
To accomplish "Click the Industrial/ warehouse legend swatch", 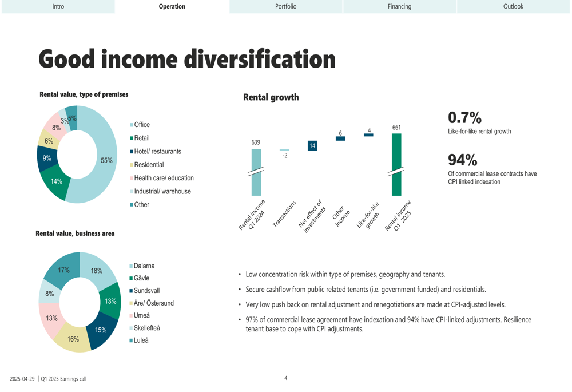I will [x=132, y=192].
